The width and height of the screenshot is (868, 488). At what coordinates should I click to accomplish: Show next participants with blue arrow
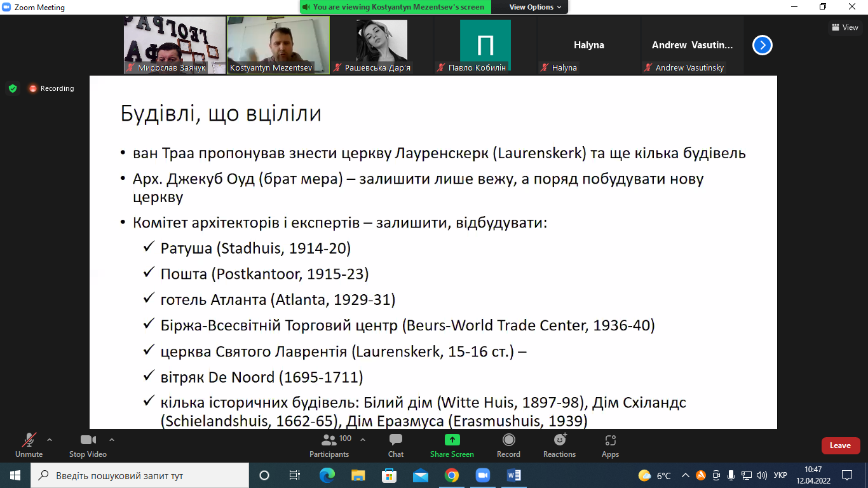point(763,45)
